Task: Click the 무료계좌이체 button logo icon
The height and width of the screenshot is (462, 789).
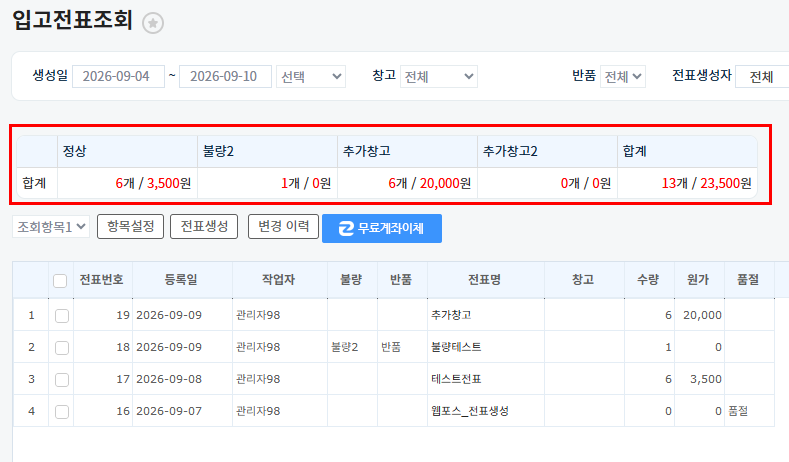Action: [x=346, y=228]
